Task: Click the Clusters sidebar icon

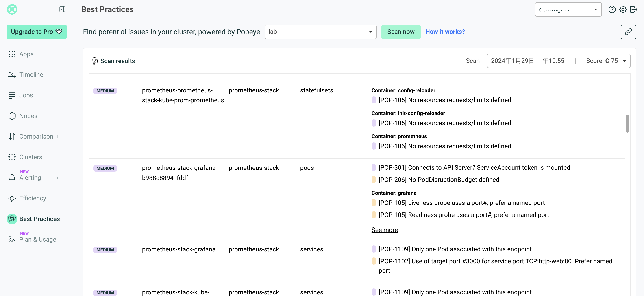Action: point(12,157)
